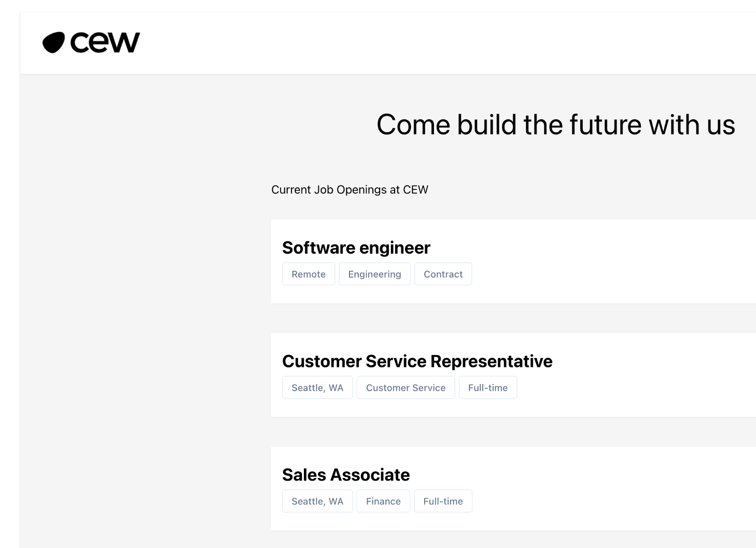Open the Sales Associate job title
756x548 pixels.
point(345,475)
